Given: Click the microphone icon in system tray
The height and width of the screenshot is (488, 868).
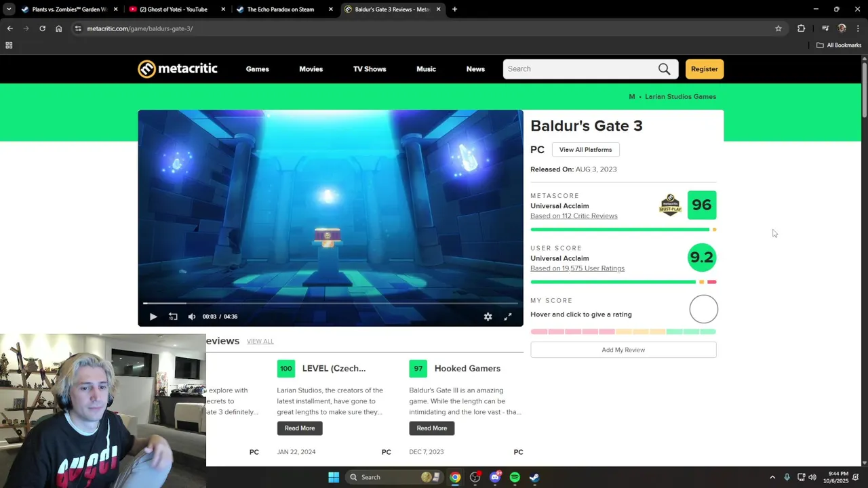Looking at the screenshot, I should point(787,477).
